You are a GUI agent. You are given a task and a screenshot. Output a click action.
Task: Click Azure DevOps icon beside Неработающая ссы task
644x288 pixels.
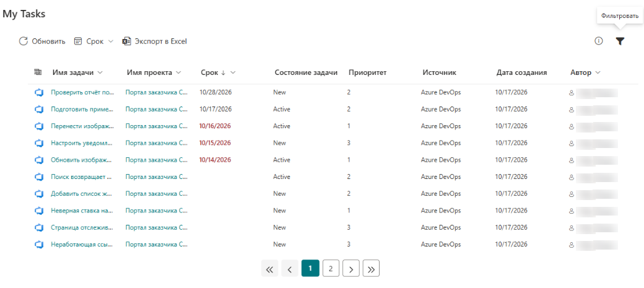coord(39,245)
